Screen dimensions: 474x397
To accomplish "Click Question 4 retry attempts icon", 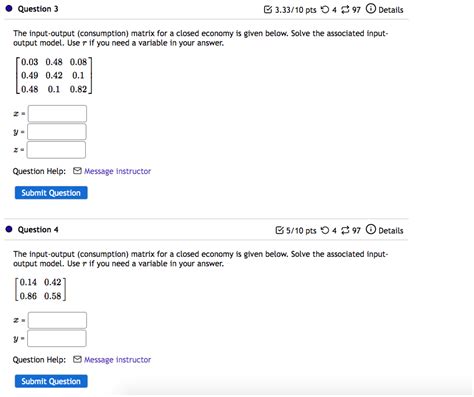I will [x=325, y=230].
